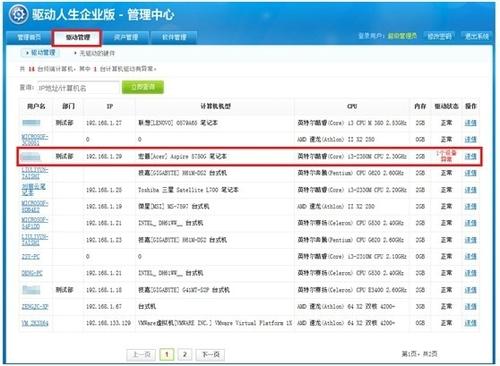Click the IP column header
Screen dimensions: 500x366
[x=110, y=106]
